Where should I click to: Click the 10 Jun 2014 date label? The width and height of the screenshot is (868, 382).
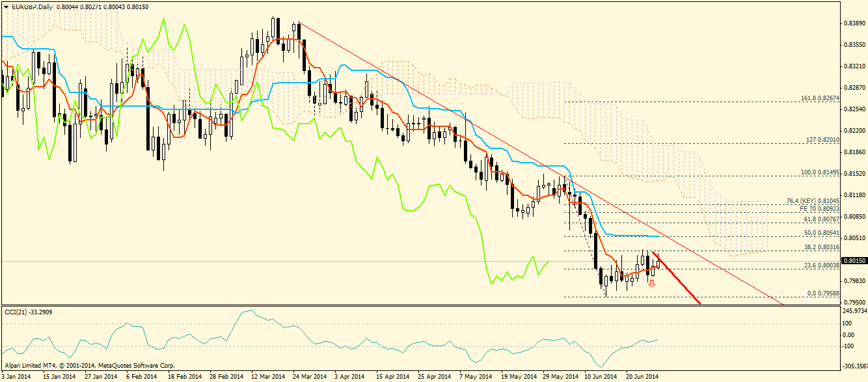point(601,377)
